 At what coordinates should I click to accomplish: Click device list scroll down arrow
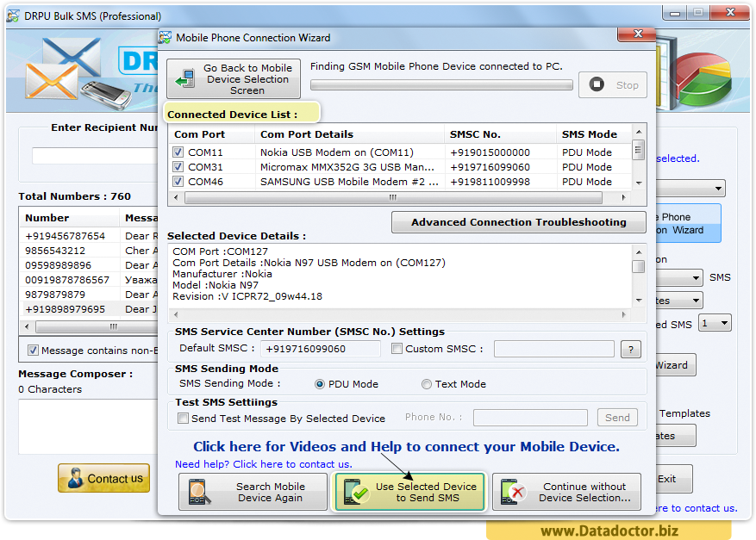pos(639,183)
